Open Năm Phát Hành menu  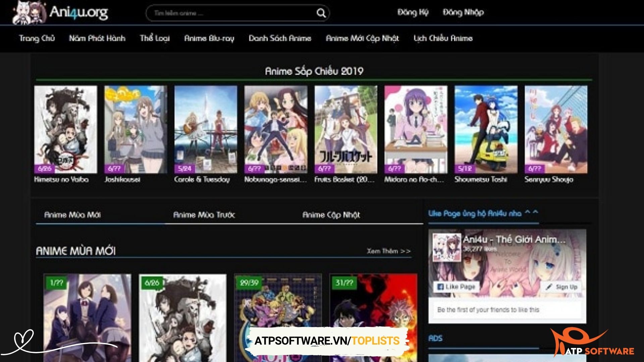[97, 38]
